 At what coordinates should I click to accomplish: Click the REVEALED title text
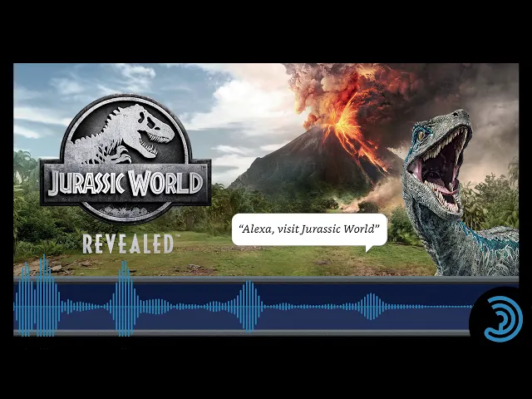tap(128, 244)
